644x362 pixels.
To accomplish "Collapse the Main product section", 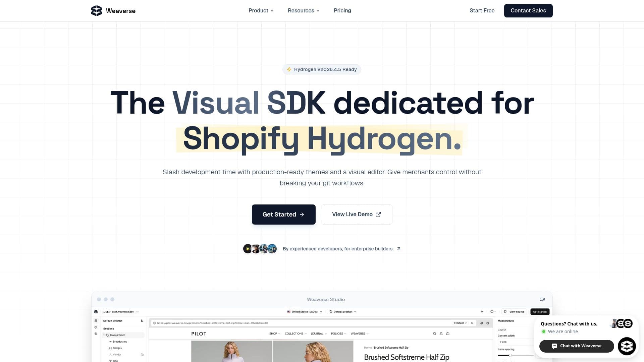I will 104,335.
